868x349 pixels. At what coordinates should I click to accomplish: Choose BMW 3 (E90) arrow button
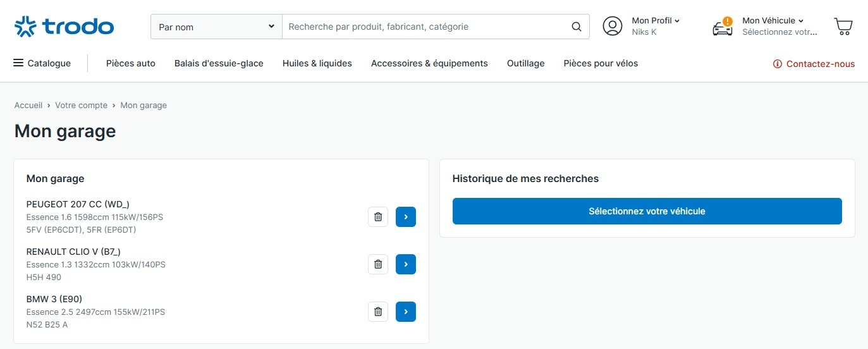(x=406, y=312)
